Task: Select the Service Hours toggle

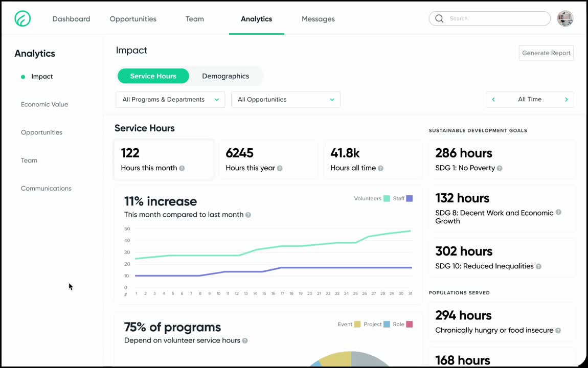Action: [153, 76]
